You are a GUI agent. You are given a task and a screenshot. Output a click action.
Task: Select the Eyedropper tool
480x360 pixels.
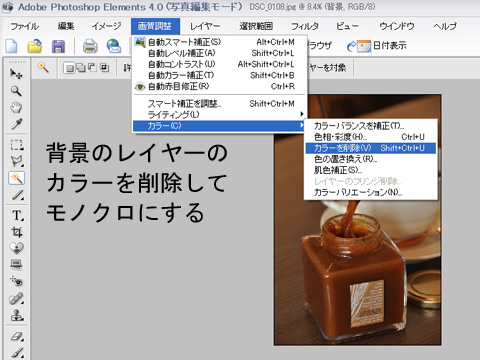(x=16, y=124)
